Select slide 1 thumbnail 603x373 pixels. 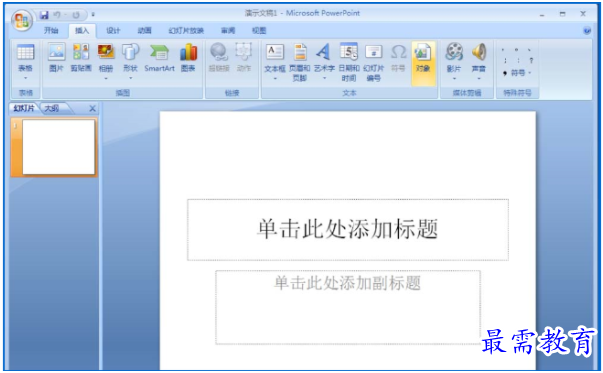(x=58, y=147)
